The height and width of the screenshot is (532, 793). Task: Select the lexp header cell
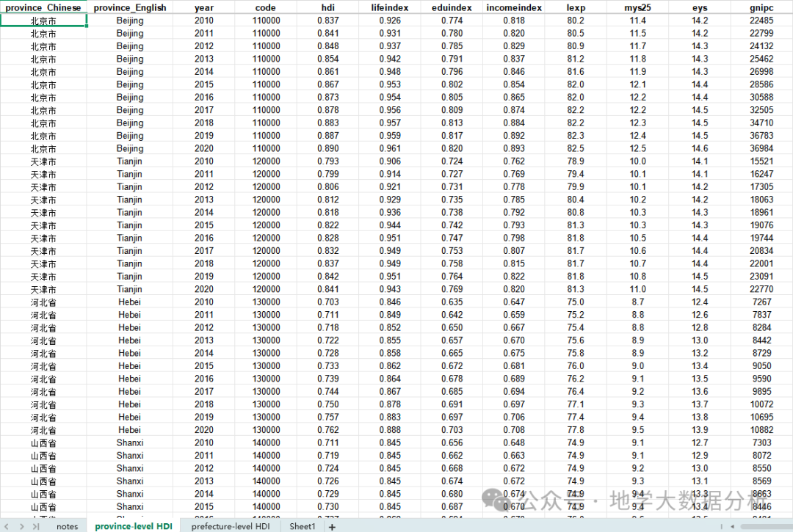click(x=576, y=7)
